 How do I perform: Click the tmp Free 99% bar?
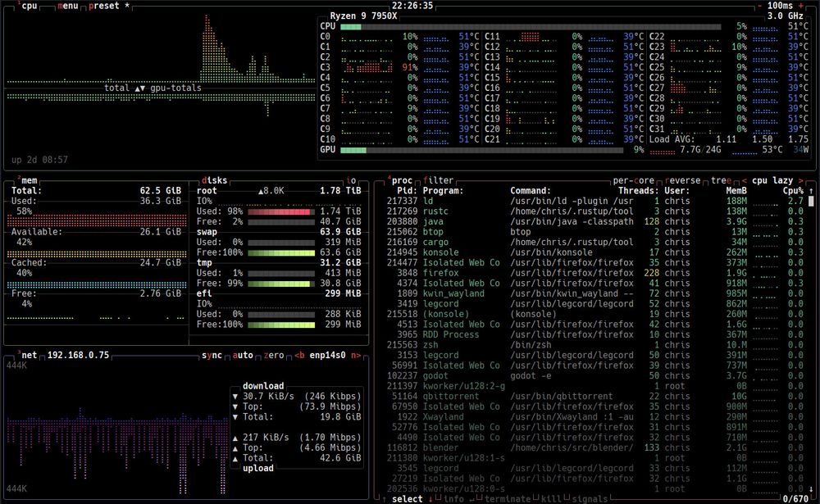(281, 284)
